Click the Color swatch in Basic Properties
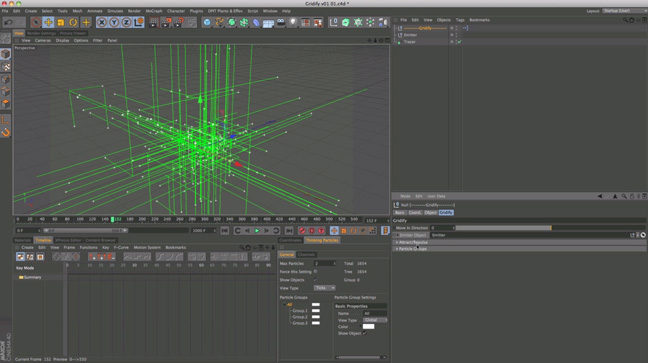Screen dimensions: 648x363 [368, 327]
